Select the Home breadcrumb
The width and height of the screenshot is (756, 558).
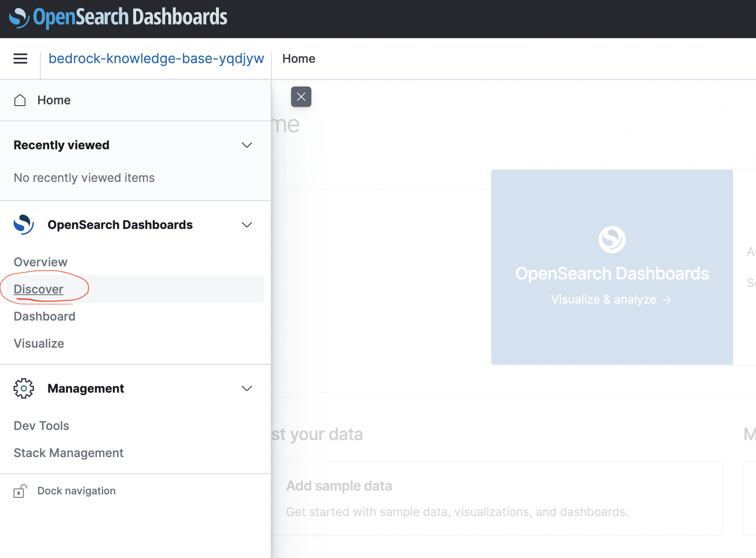(x=299, y=59)
